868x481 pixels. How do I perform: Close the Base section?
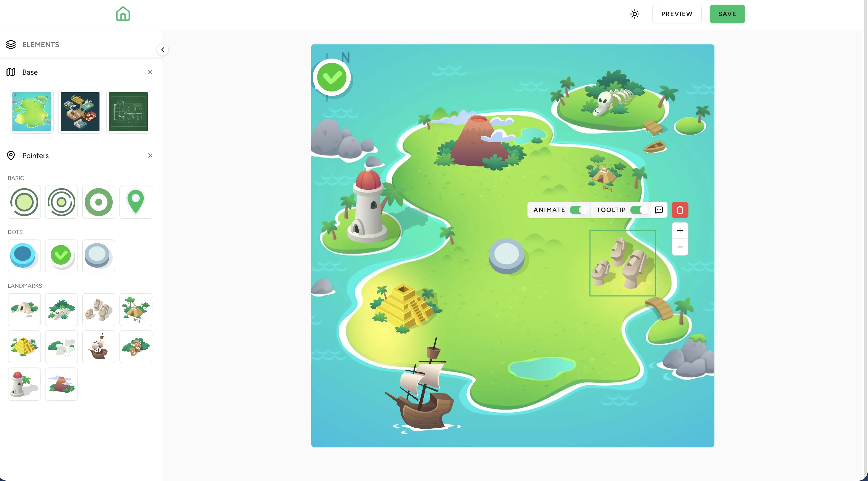150,72
